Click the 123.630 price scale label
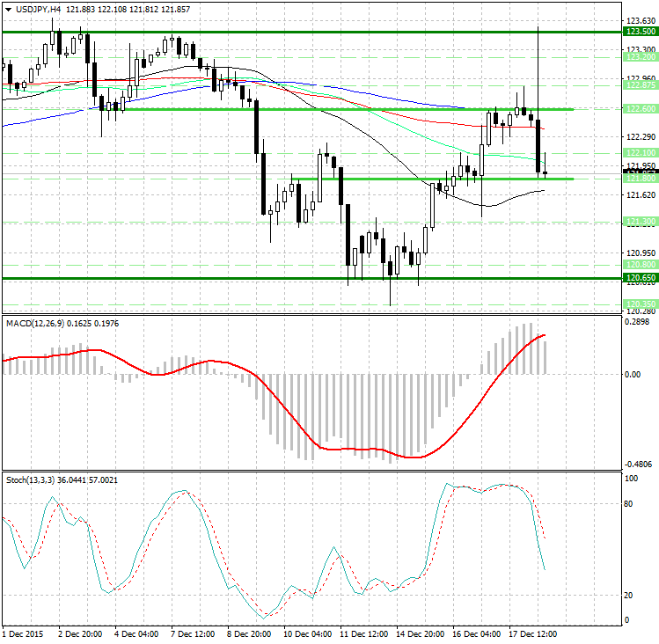This screenshot has height=644, width=659. (641, 20)
